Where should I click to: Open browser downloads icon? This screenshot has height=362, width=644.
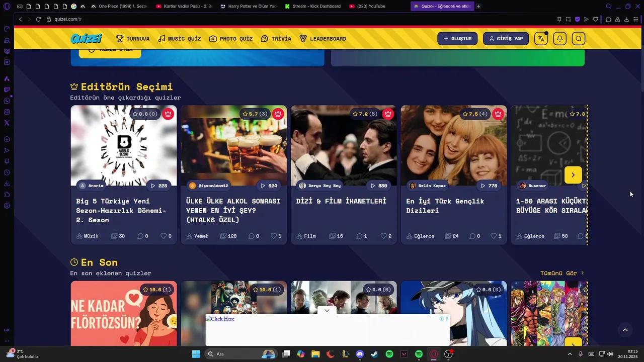pyautogui.click(x=626, y=19)
